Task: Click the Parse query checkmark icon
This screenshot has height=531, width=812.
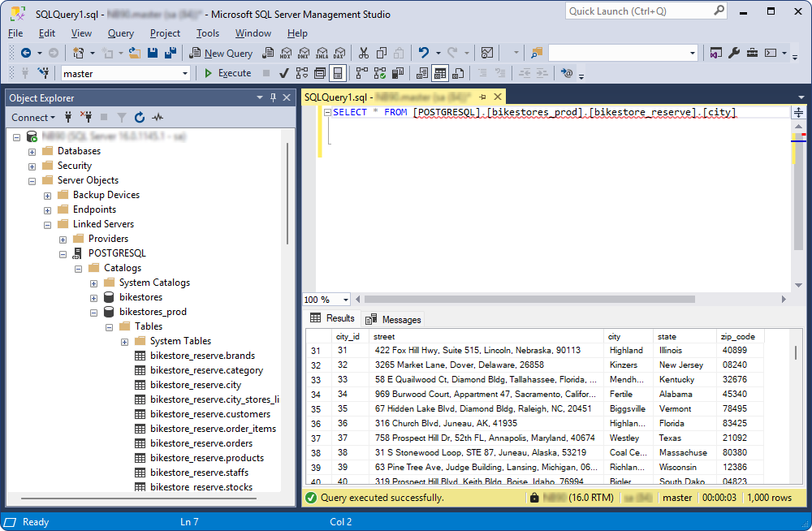Action: click(x=283, y=73)
